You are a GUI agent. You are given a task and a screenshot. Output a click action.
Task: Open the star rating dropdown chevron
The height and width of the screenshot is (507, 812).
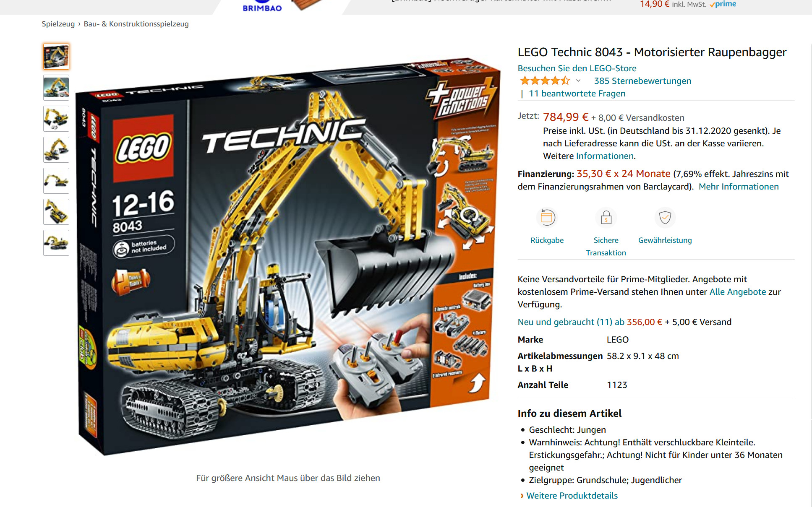coord(578,81)
